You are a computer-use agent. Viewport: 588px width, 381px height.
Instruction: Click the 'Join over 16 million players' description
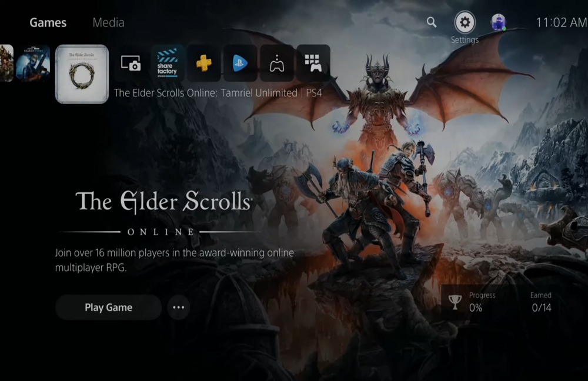click(x=175, y=260)
